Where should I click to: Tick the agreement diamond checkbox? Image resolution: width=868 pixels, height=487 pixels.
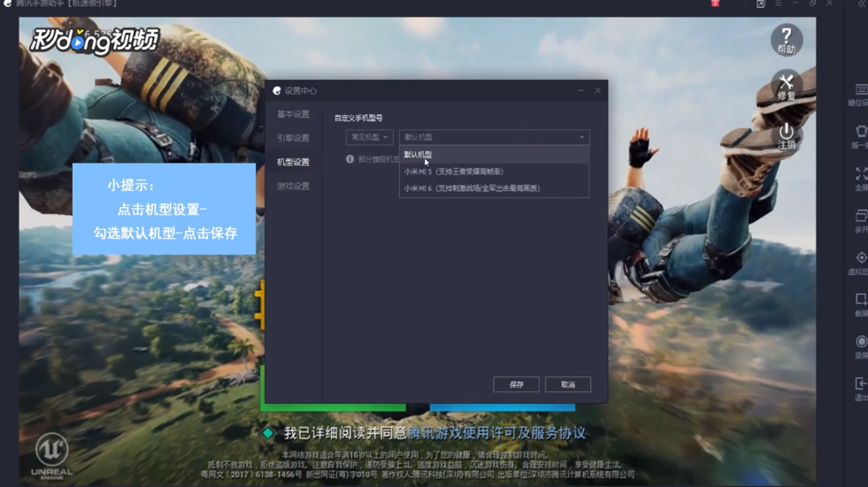[268, 433]
